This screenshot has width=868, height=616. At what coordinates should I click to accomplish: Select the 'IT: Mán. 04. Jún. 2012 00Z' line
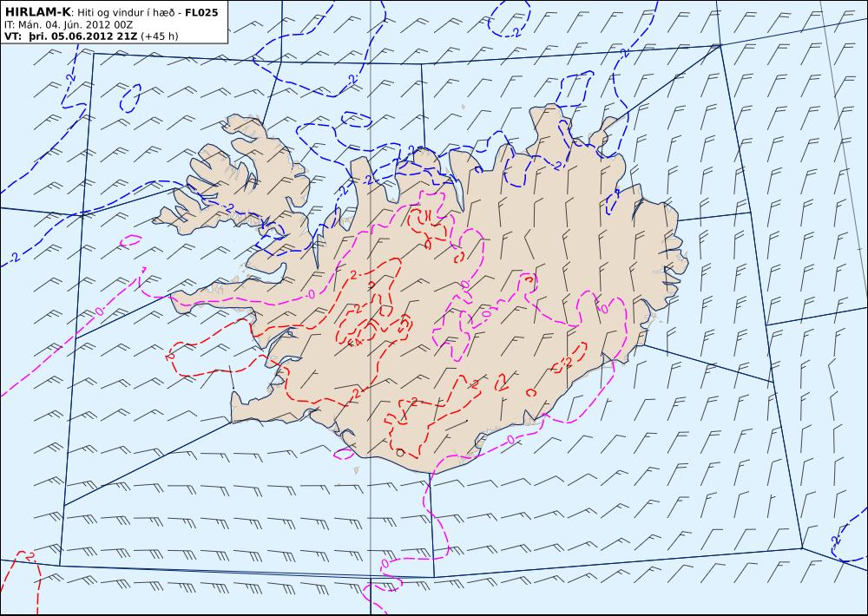click(x=69, y=25)
